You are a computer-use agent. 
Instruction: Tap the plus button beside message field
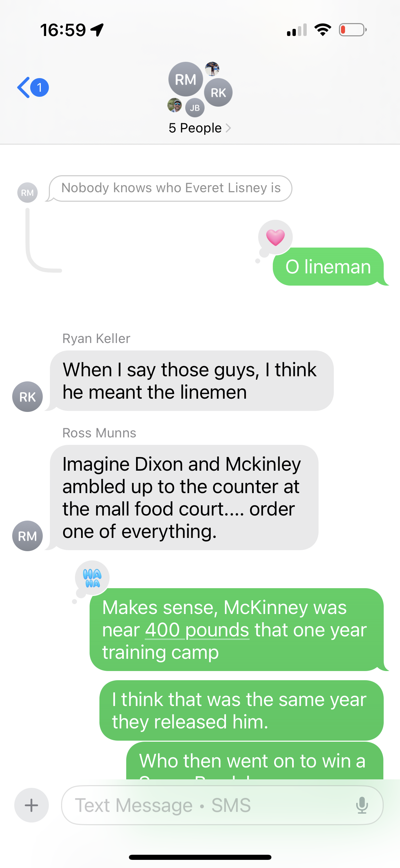point(32,805)
